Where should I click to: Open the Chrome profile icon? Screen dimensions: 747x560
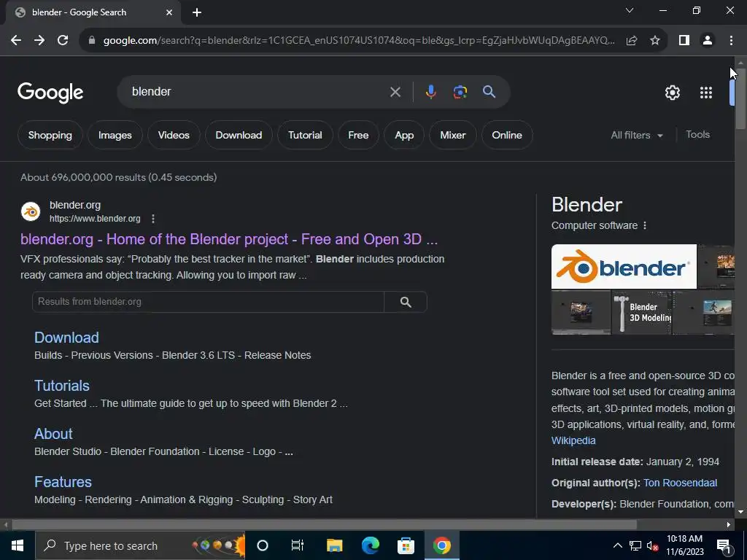coord(708,41)
